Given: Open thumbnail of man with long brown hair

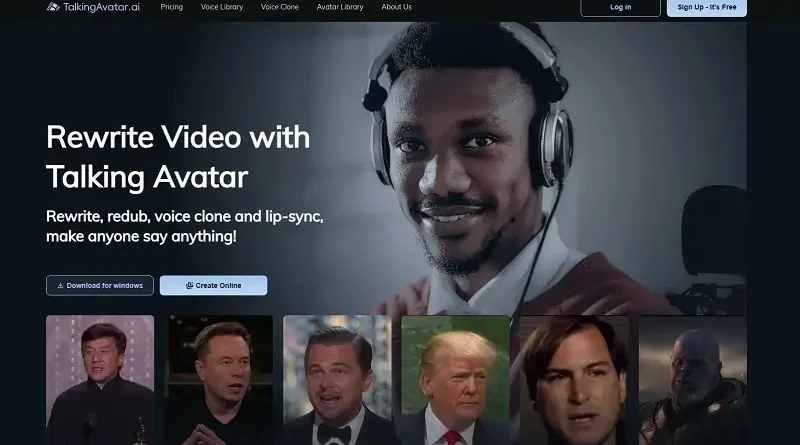Looking at the screenshot, I should [574, 380].
